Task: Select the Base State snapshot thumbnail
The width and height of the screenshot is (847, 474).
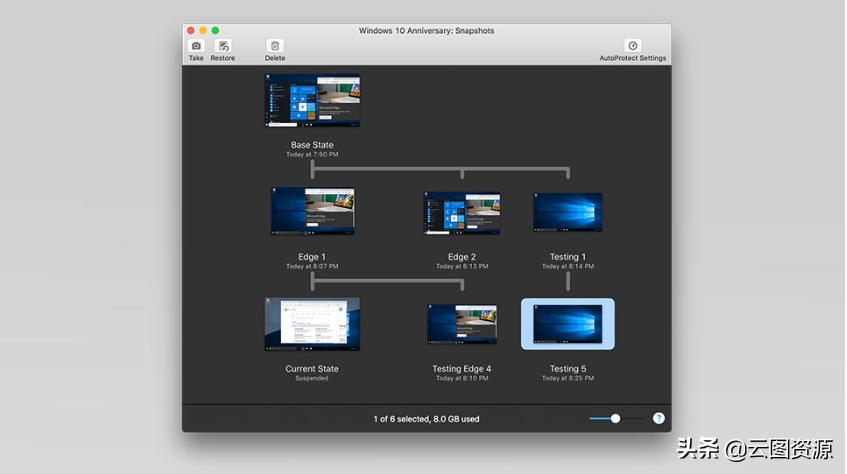Action: tap(312, 101)
